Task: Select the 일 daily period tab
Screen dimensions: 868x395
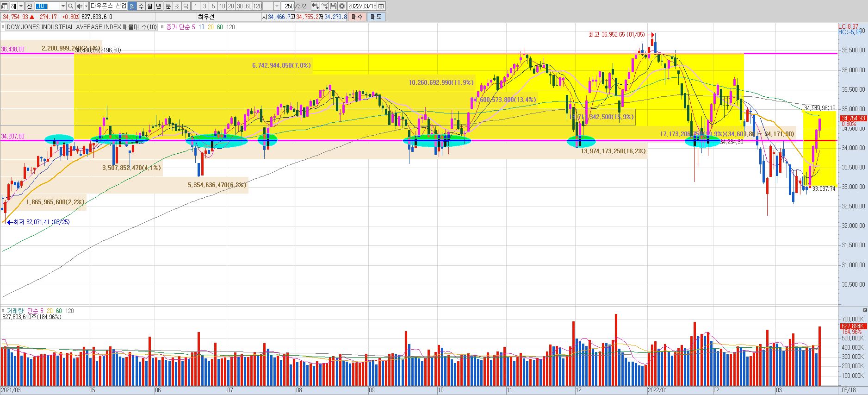Action: (132, 6)
